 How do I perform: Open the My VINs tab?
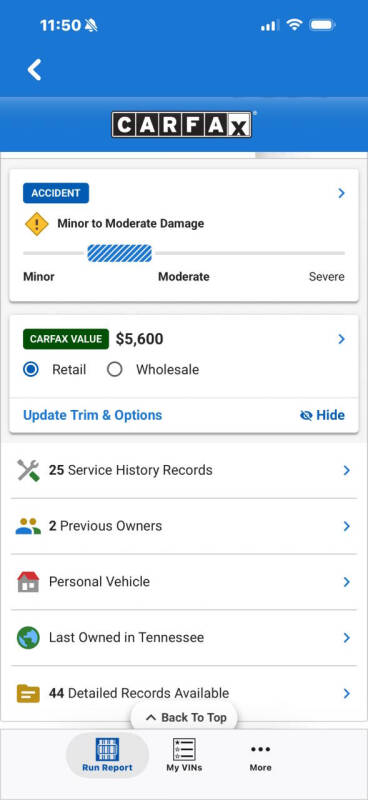click(x=184, y=755)
